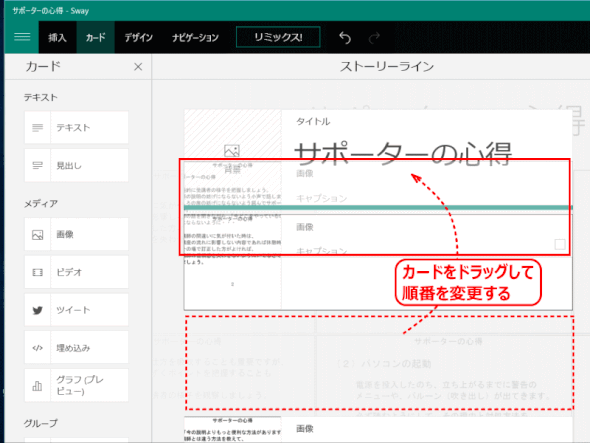Image resolution: width=590 pixels, height=443 pixels.
Task: Select the テキスト card icon
Action: pos(37,128)
